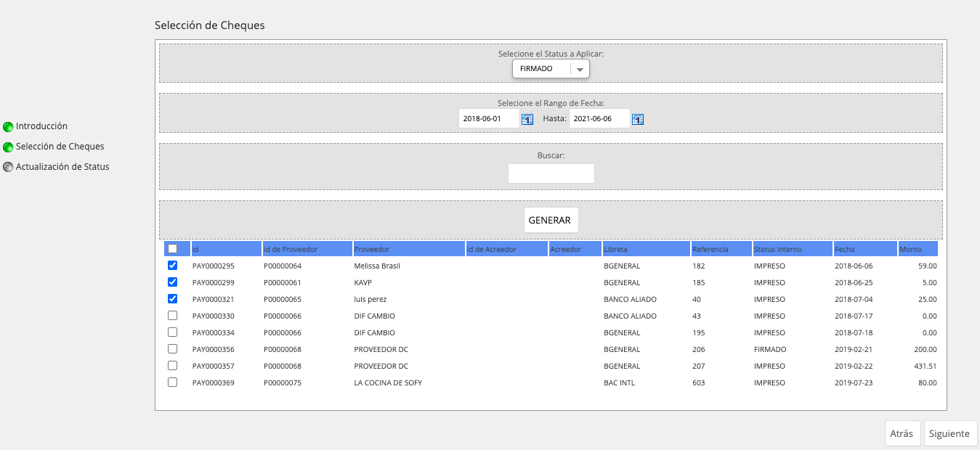Screen dimensions: 980x450
Task: Click the Introducción step indicator icon
Action: [8, 126]
